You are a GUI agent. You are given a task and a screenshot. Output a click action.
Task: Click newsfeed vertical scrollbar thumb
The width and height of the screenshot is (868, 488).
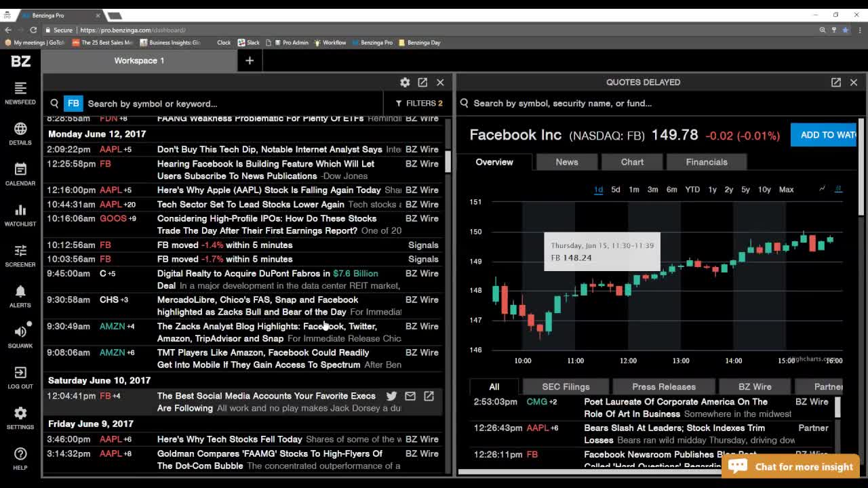pyautogui.click(x=448, y=161)
